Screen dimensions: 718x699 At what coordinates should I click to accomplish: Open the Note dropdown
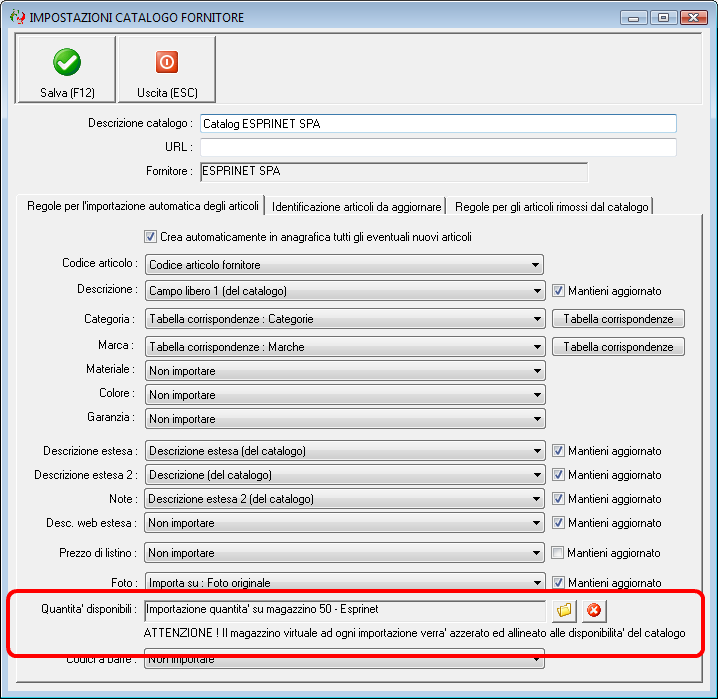click(x=344, y=499)
